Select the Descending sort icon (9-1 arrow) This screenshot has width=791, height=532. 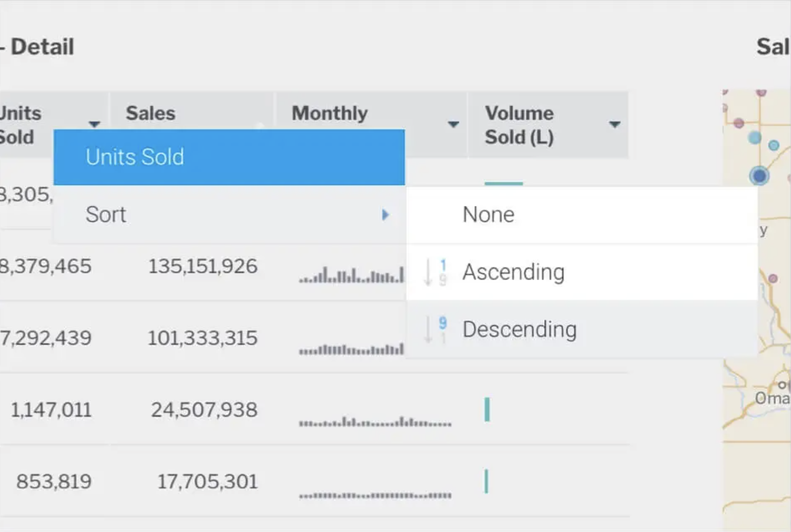pos(435,329)
